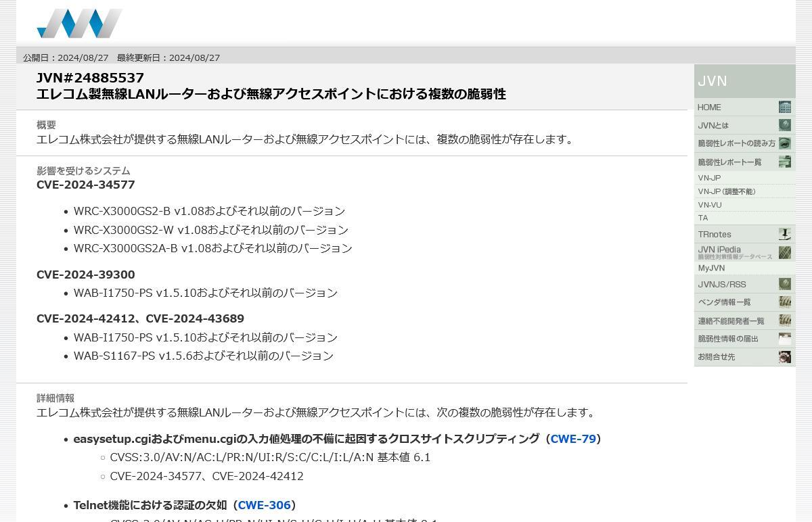Click the icon beside 脆弱性情報の届出
Viewport: 812px width, 522px height.
click(785, 339)
